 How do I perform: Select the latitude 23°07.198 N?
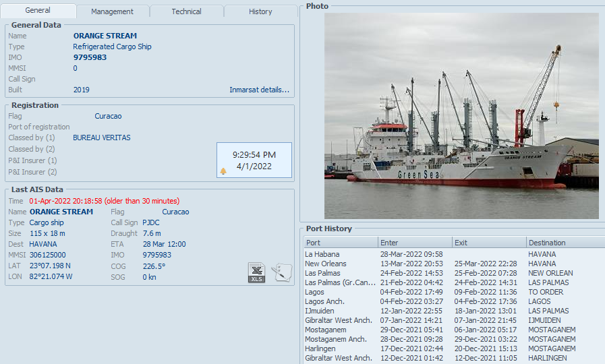[50, 266]
